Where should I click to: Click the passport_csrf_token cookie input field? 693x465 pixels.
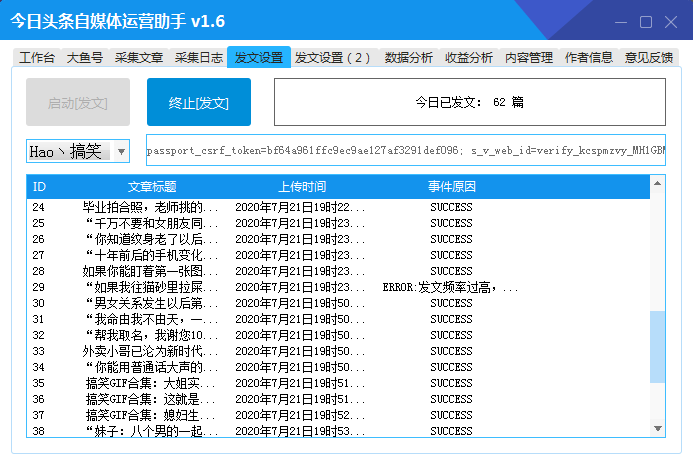(406, 150)
